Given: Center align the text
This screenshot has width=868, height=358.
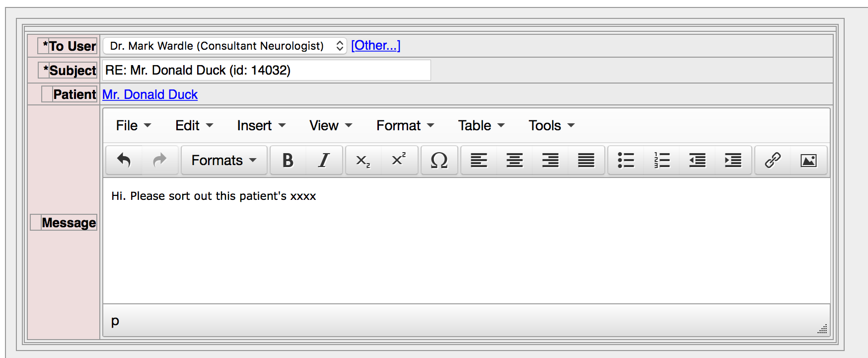Looking at the screenshot, I should click(514, 160).
